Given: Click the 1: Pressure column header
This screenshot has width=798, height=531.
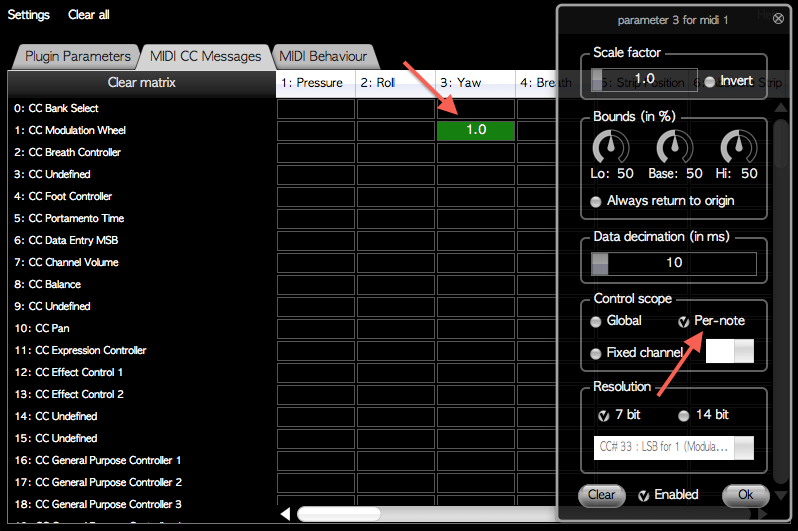Looking at the screenshot, I should coord(316,83).
